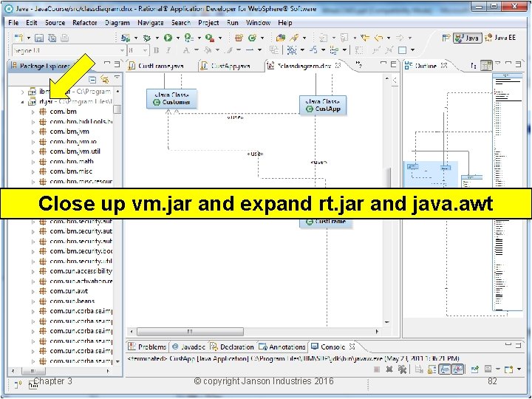This screenshot has width=532, height=399.
Task: Click the green Run toolbar button
Action: click(x=168, y=38)
